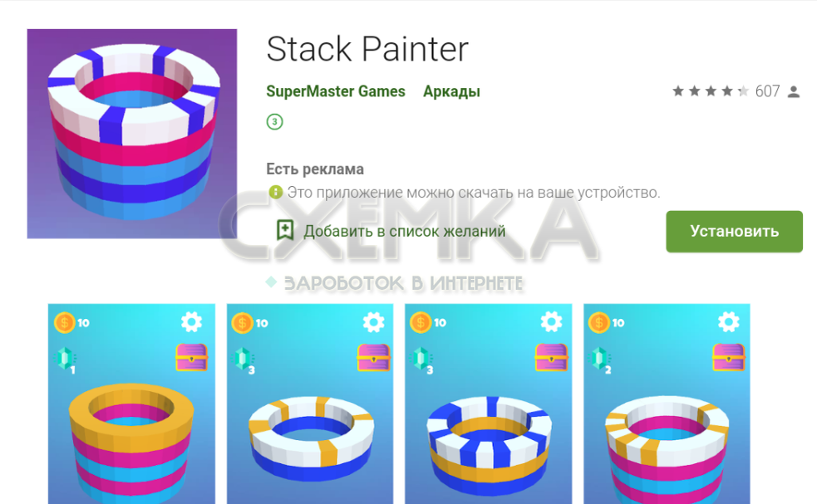The width and height of the screenshot is (817, 504).
Task: Click treasure chest icon in second screenshot
Action: point(373,357)
